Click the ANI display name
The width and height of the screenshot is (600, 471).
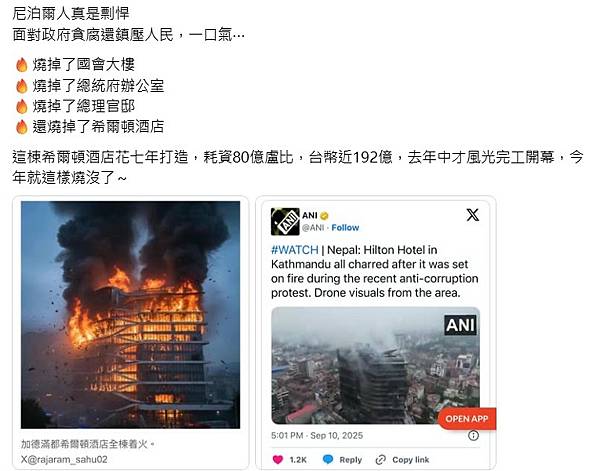(310, 215)
